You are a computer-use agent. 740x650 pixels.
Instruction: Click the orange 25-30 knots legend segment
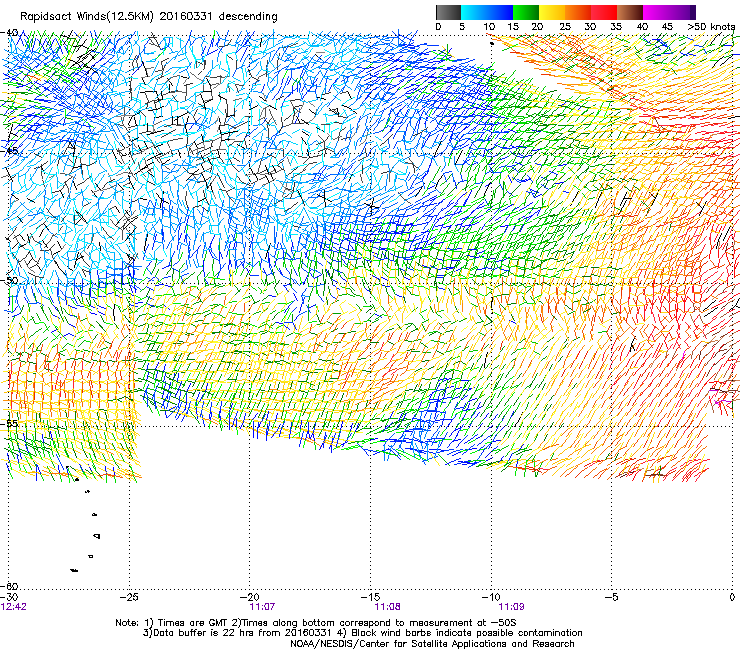(578, 12)
